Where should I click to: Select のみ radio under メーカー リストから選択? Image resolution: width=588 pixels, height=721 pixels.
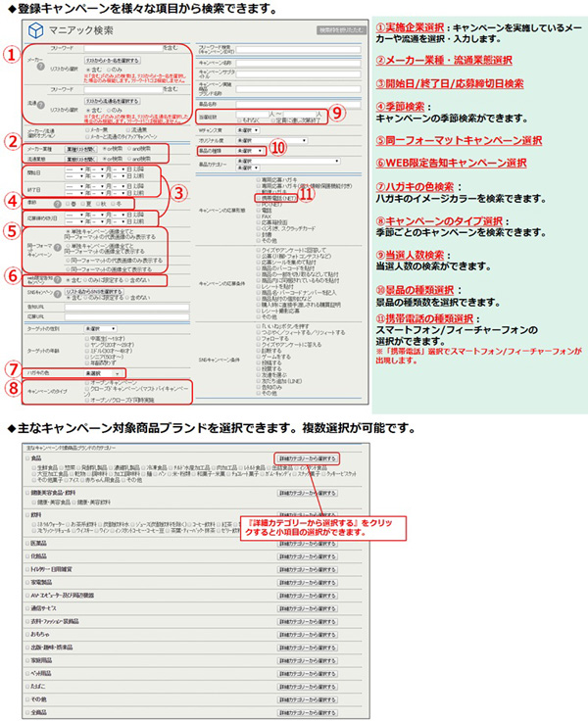[x=109, y=70]
